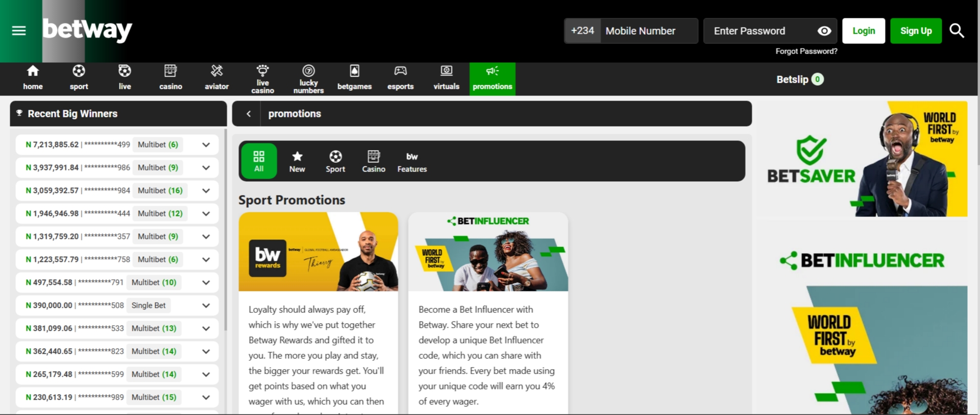
Task: Click the page vertical scrollbar
Action: pyautogui.click(x=978, y=82)
